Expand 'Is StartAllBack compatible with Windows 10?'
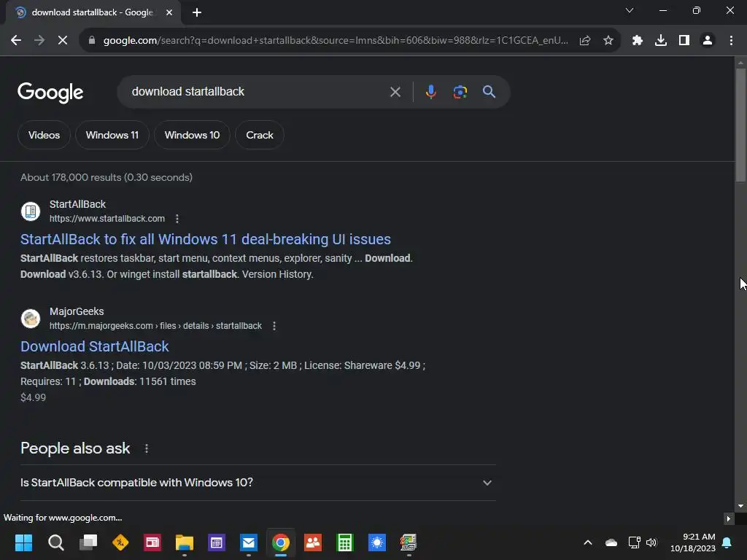 point(258,483)
